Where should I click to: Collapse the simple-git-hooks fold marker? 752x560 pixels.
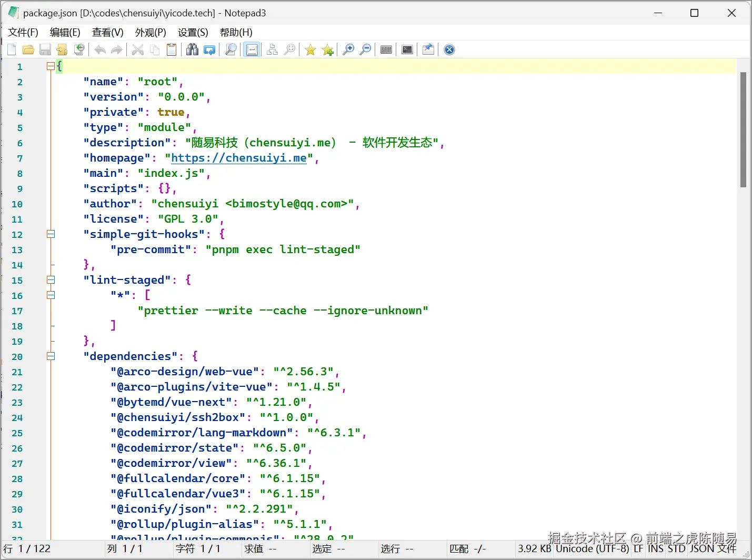click(x=51, y=234)
